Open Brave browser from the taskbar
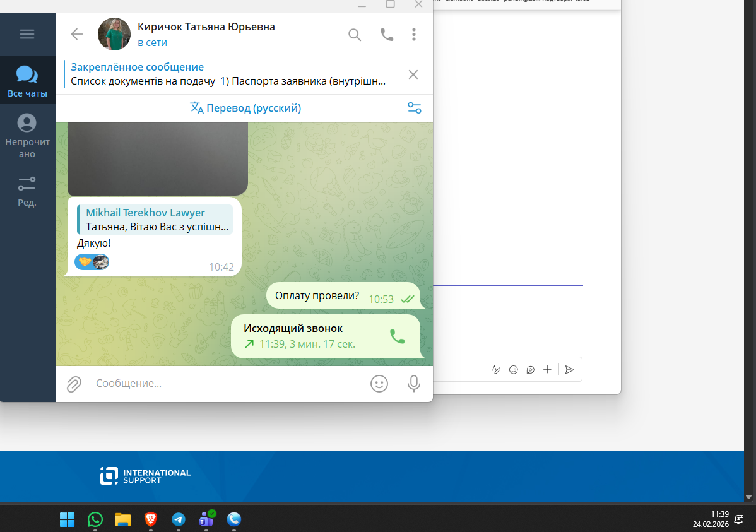 (151, 519)
